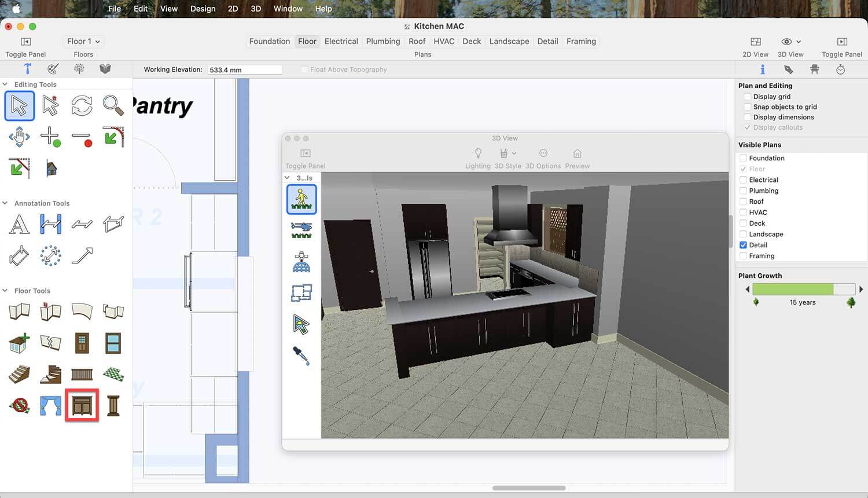Enable Display grid checkbox
The width and height of the screenshot is (868, 498).
(748, 97)
